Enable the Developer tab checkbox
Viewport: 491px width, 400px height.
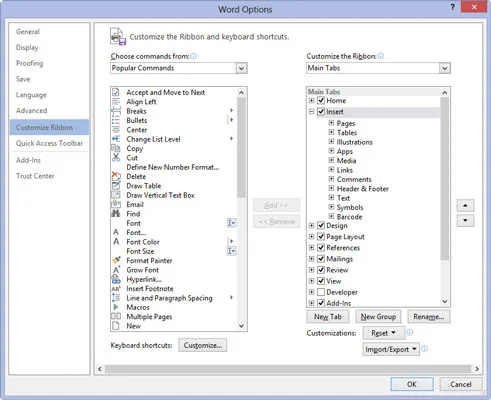321,292
